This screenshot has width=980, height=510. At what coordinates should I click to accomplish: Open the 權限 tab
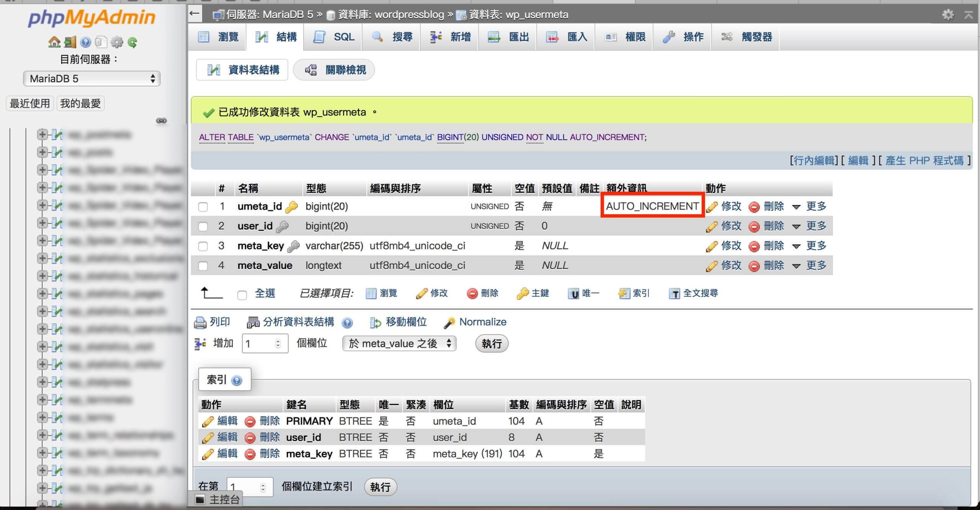[625, 37]
